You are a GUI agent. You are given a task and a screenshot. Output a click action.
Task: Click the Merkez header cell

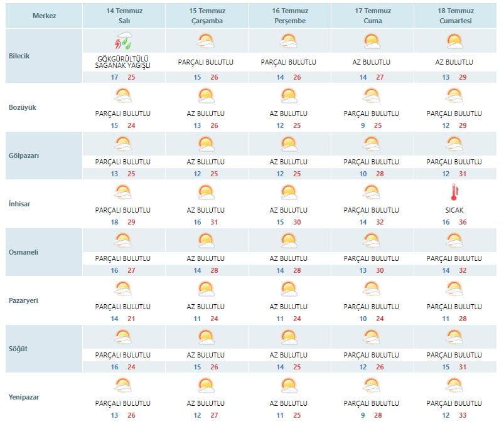click(x=44, y=16)
